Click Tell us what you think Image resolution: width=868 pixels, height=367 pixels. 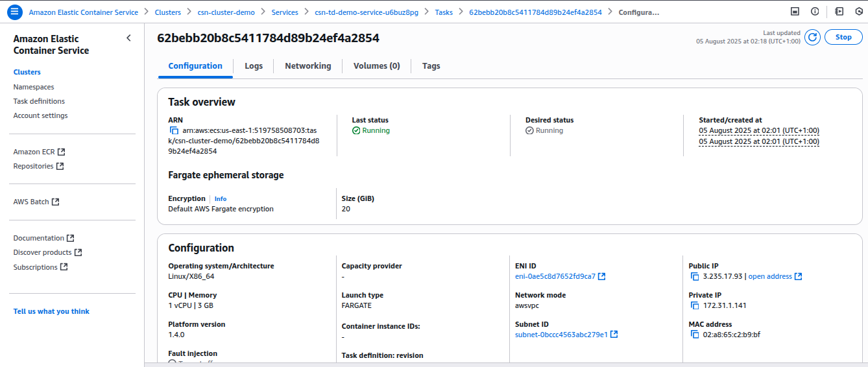[51, 311]
